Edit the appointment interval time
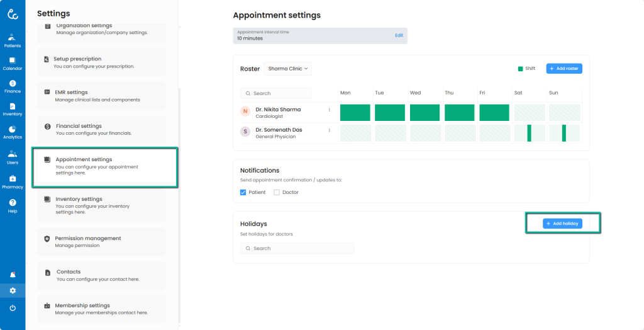This screenshot has height=330, width=644. tap(399, 35)
